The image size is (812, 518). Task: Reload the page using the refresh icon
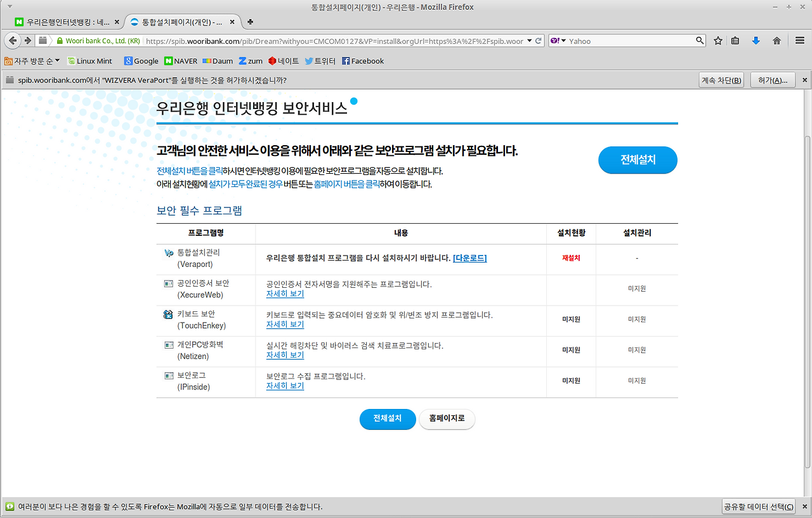tap(539, 41)
